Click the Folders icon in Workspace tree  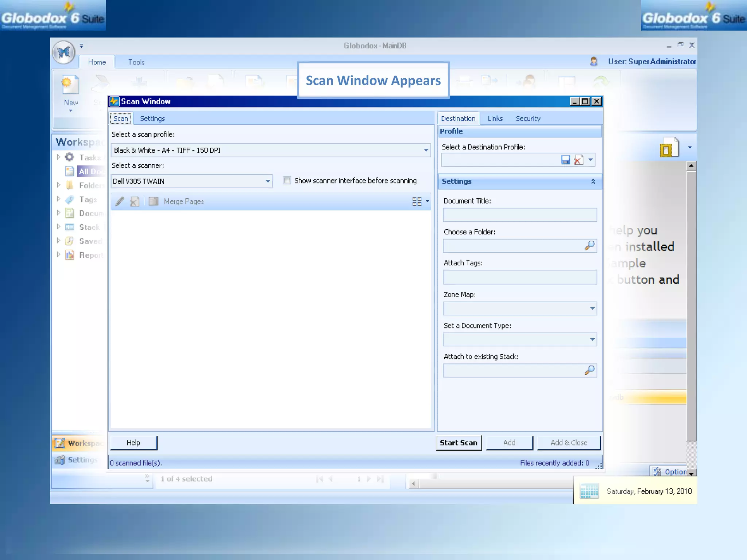pyautogui.click(x=69, y=185)
